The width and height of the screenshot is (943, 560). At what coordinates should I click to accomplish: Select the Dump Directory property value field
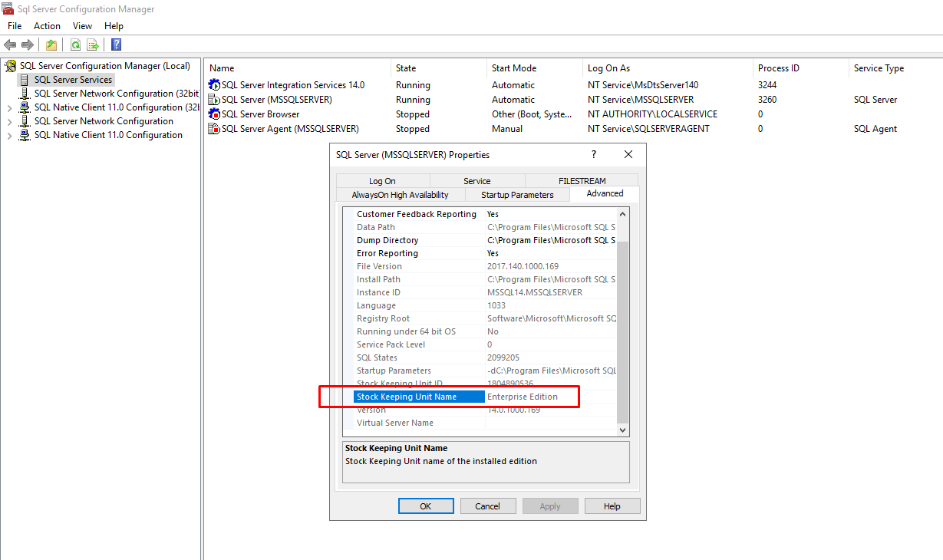pos(551,240)
